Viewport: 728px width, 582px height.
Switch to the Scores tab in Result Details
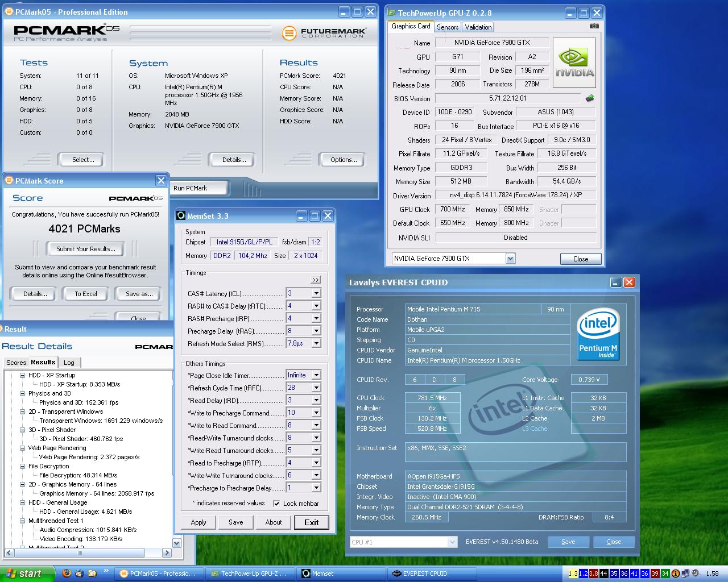[16, 363]
